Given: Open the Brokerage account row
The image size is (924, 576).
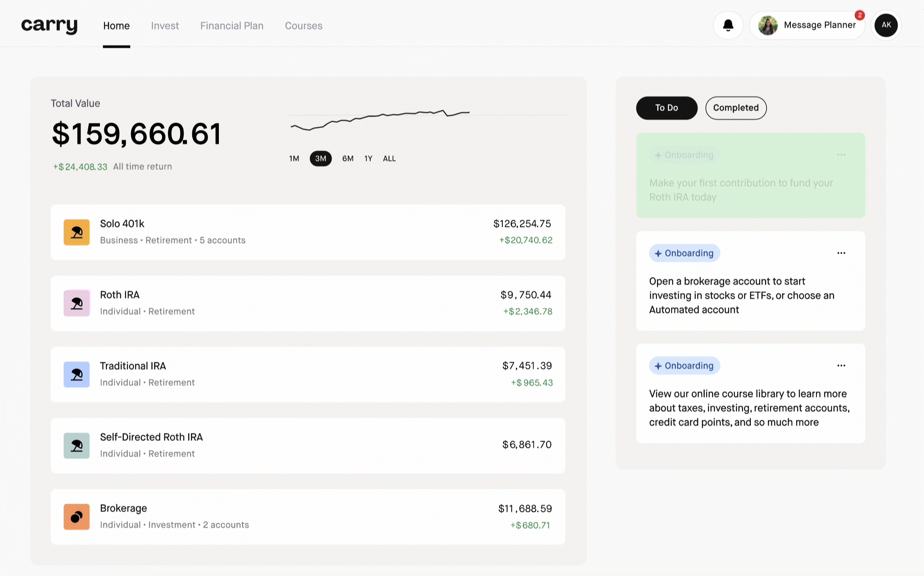Looking at the screenshot, I should [307, 517].
